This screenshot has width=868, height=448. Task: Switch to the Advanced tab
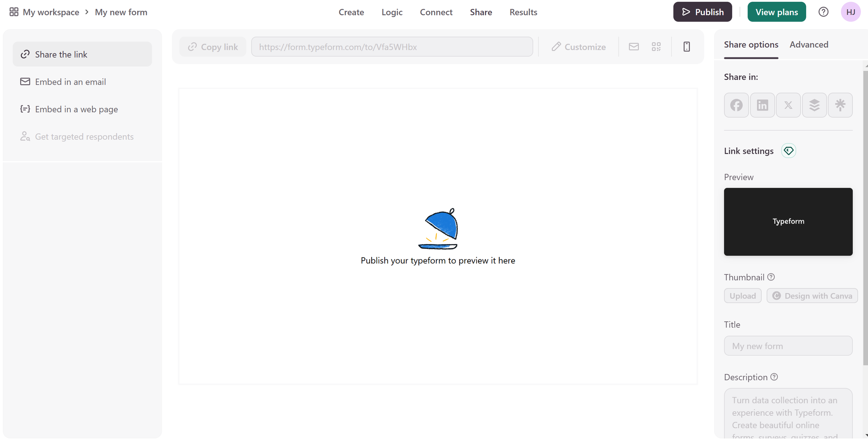point(809,45)
